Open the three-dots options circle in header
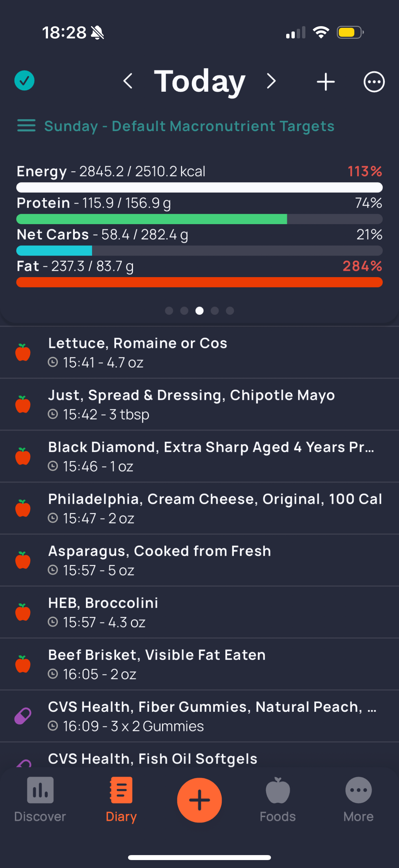 click(x=374, y=82)
